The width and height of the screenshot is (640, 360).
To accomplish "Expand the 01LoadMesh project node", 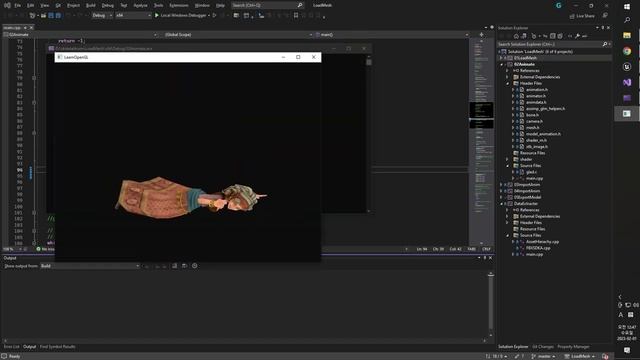I will (502, 58).
